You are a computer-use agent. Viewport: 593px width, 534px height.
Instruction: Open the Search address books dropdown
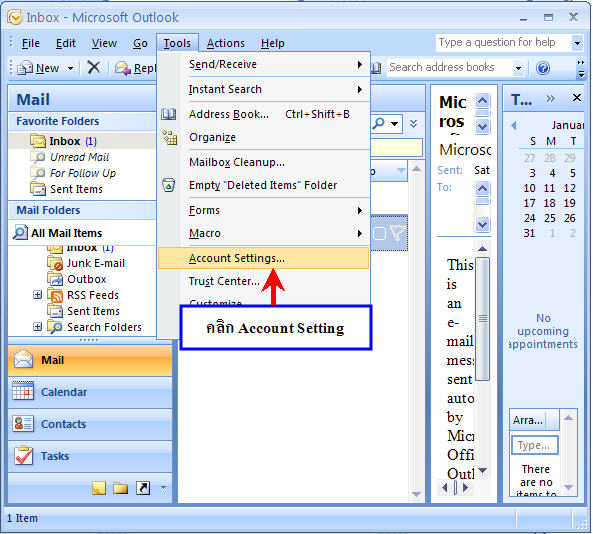[x=518, y=68]
